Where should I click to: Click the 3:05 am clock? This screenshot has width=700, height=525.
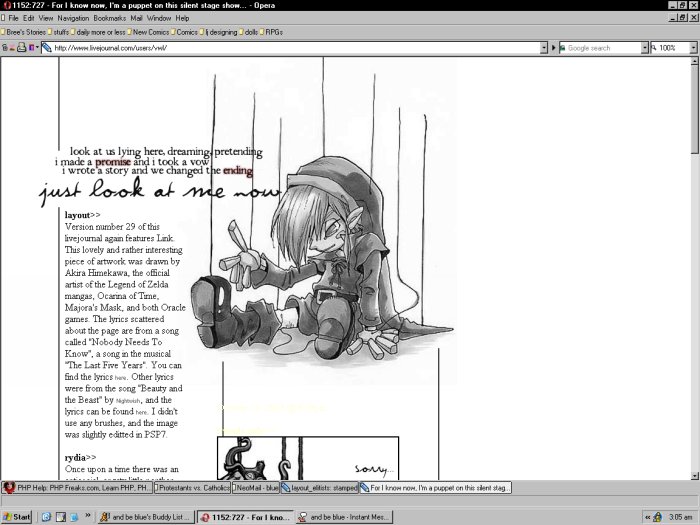[680, 517]
